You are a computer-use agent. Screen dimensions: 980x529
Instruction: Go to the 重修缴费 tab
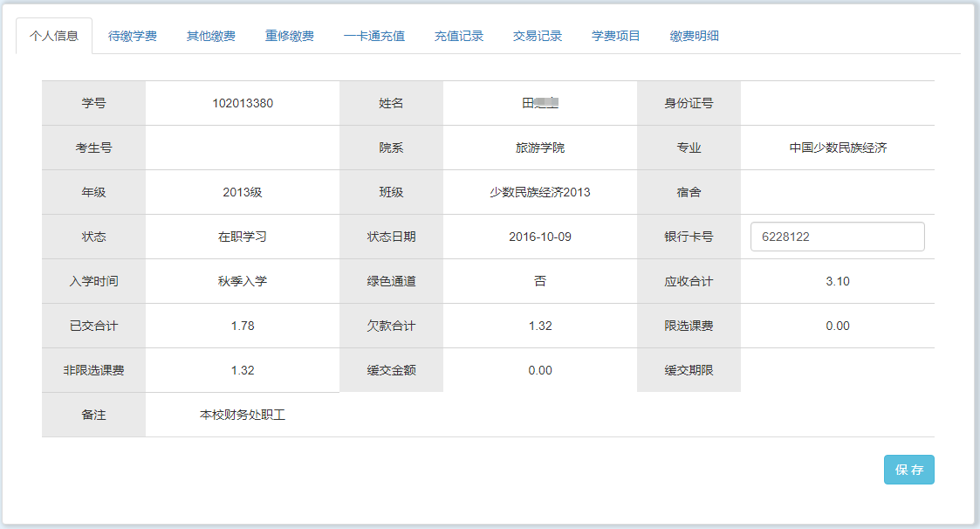(290, 36)
